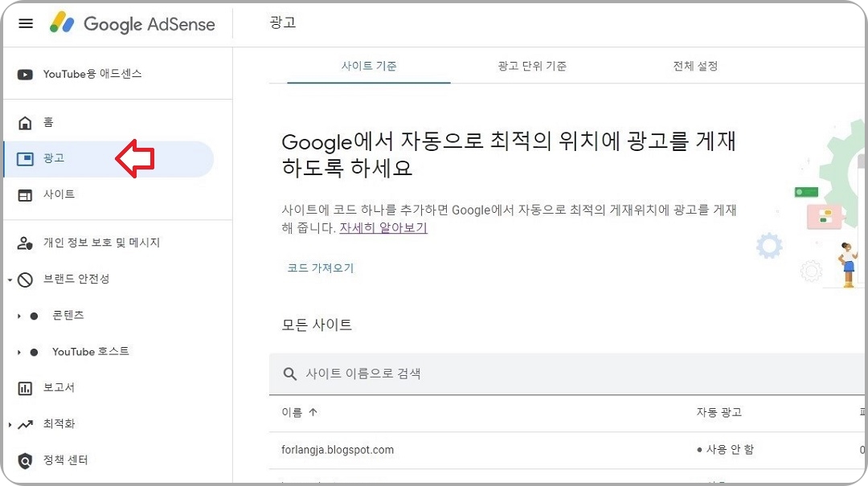This screenshot has width=868, height=486.
Task: Select the YouTube용 애드센스 sidebar icon
Action: [23, 73]
